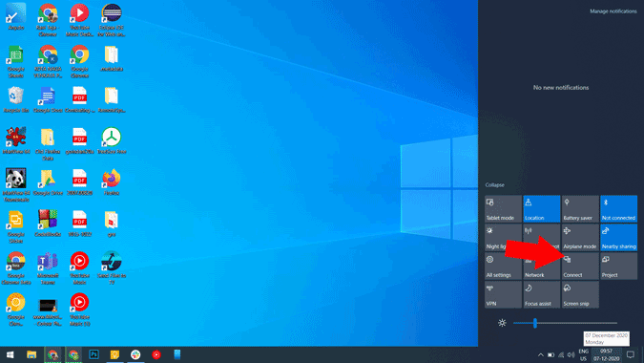644x363 pixels.
Task: Open Photoshop from the taskbar
Action: 93,354
